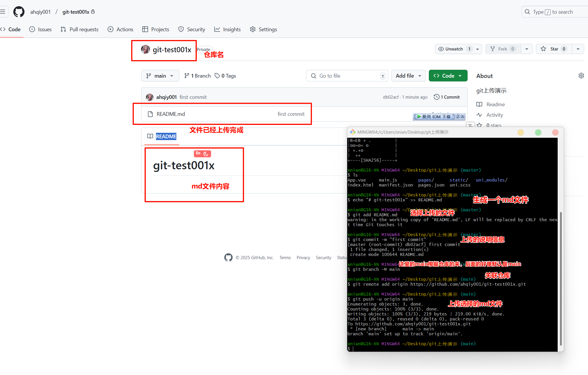The height and width of the screenshot is (375, 588).
Task: Click the Terms link in the footer
Action: (x=285, y=257)
